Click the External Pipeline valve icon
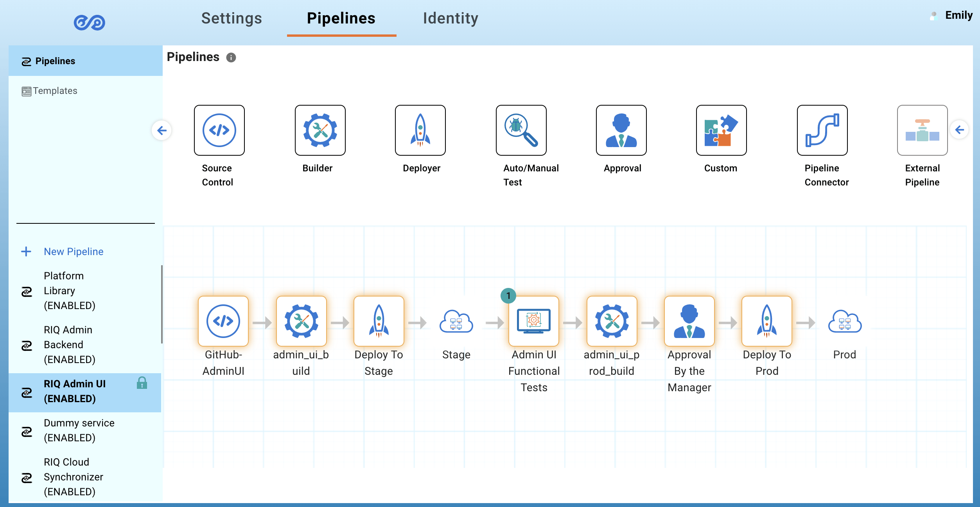This screenshot has width=980, height=507. click(x=922, y=130)
